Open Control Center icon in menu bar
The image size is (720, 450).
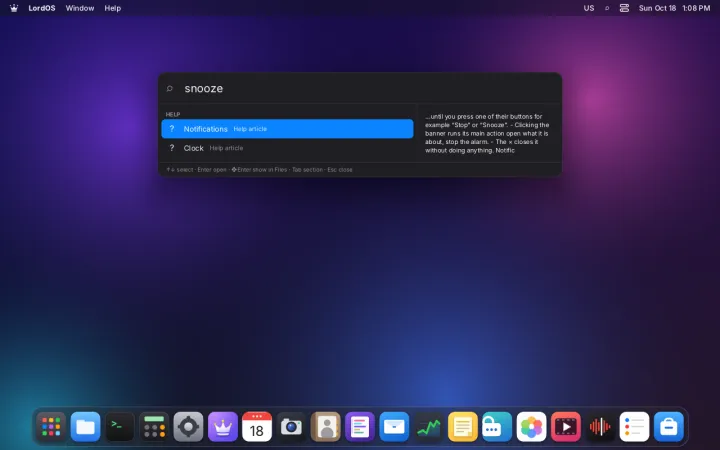point(624,8)
